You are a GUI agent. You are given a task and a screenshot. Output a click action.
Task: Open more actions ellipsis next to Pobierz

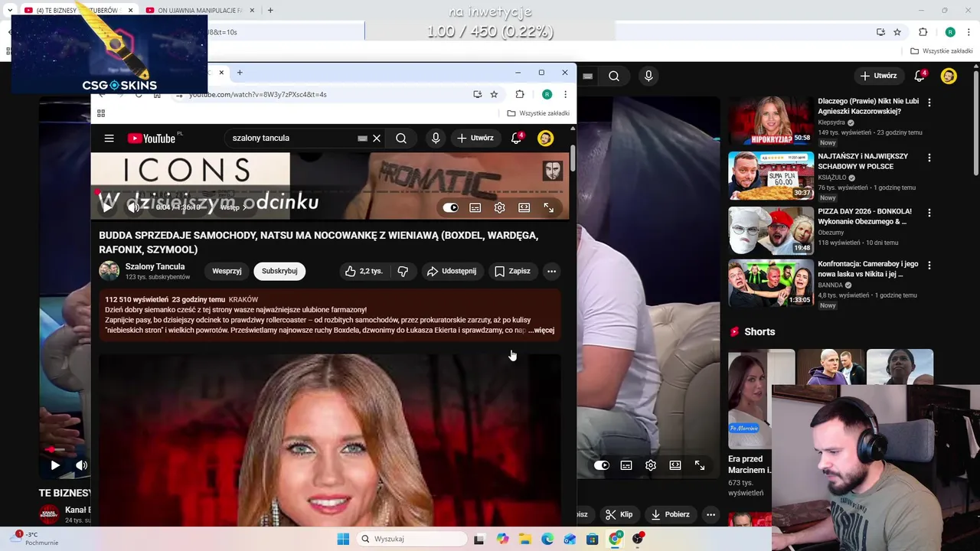click(710, 514)
